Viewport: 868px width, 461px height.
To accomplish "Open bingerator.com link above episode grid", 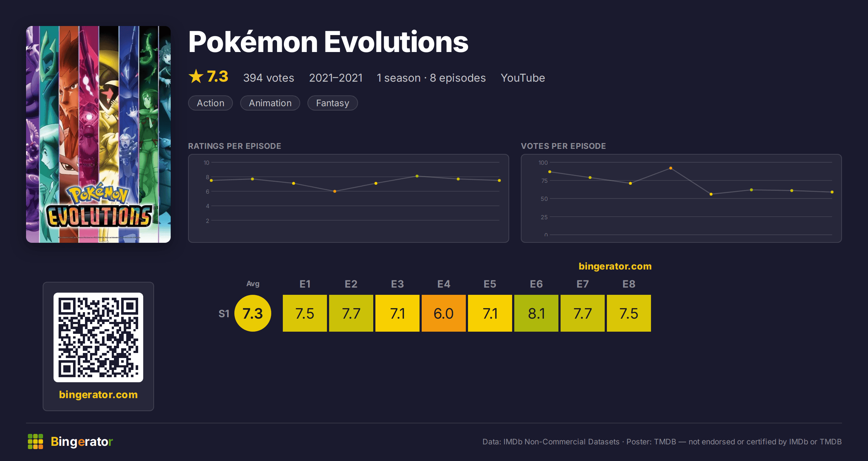I will [x=615, y=266].
